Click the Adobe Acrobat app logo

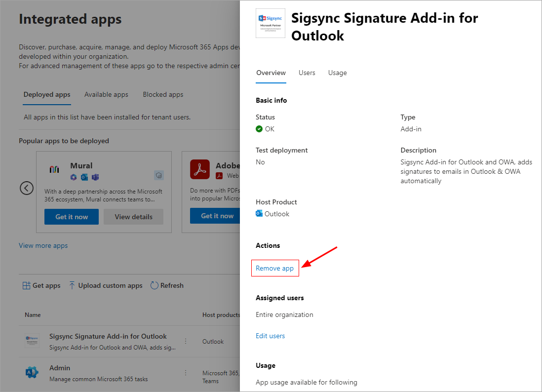[x=200, y=169]
